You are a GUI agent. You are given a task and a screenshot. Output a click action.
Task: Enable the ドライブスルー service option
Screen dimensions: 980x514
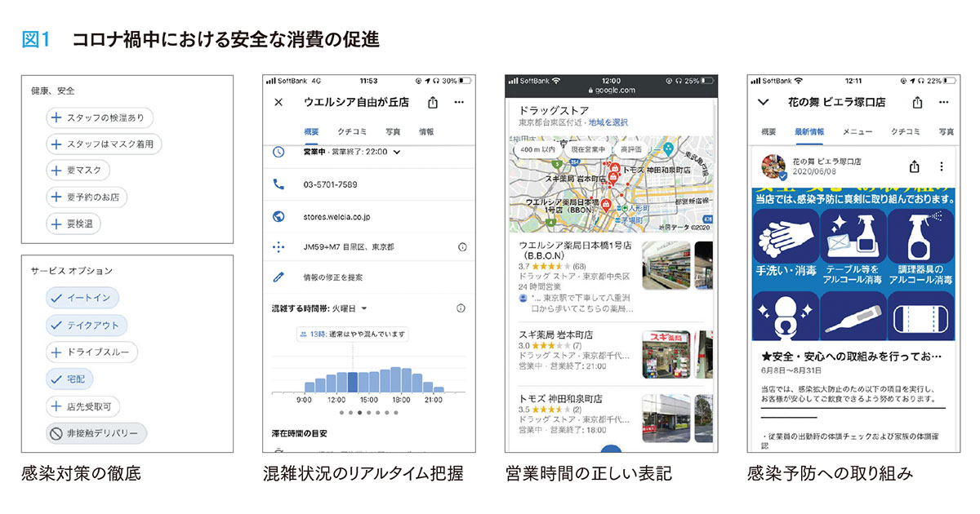pos(91,352)
